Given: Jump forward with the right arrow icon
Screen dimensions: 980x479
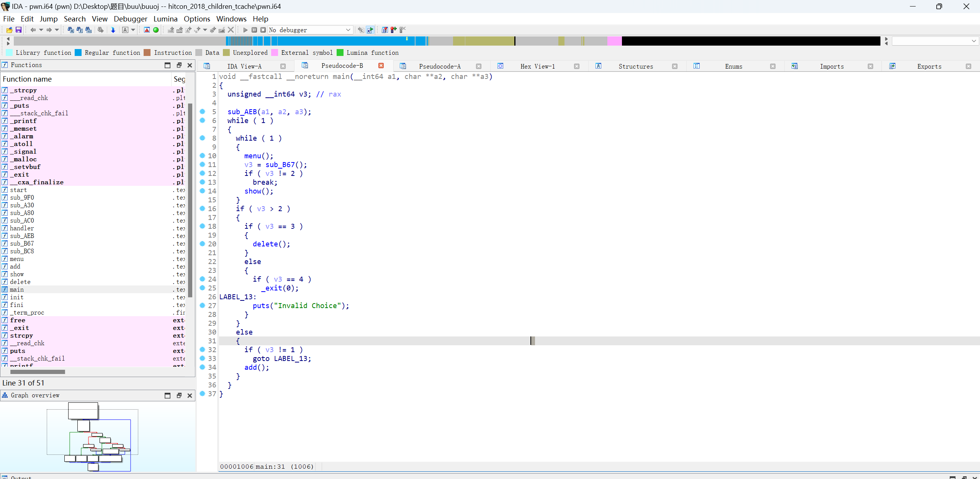Looking at the screenshot, I should (x=49, y=30).
